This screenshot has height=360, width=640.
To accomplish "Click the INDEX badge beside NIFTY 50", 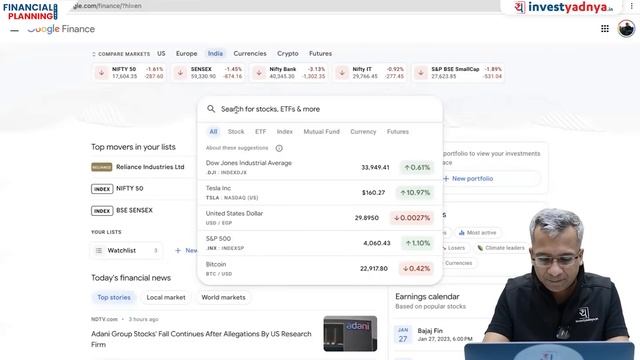I will click(102, 189).
